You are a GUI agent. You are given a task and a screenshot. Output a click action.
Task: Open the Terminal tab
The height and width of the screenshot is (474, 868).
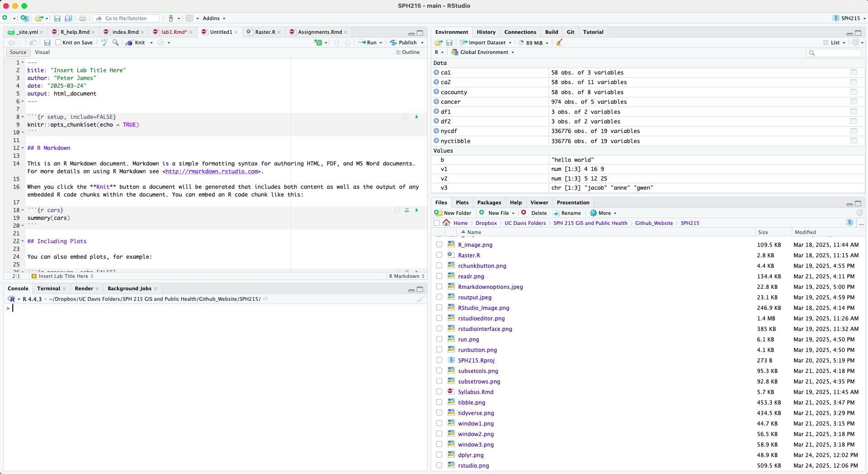[x=48, y=288]
